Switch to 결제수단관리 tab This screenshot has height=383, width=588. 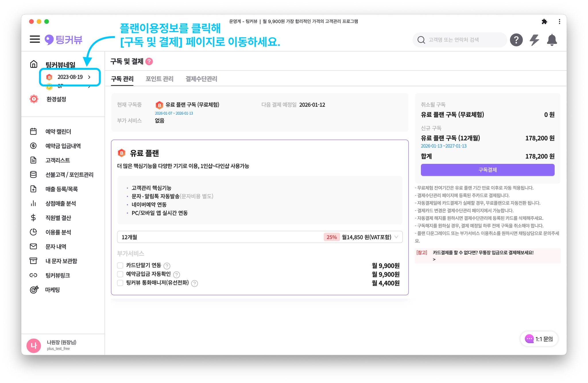click(x=201, y=79)
